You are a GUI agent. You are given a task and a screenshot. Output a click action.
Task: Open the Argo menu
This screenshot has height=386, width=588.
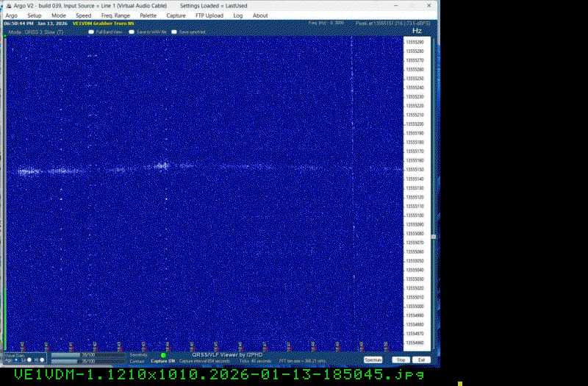click(12, 15)
